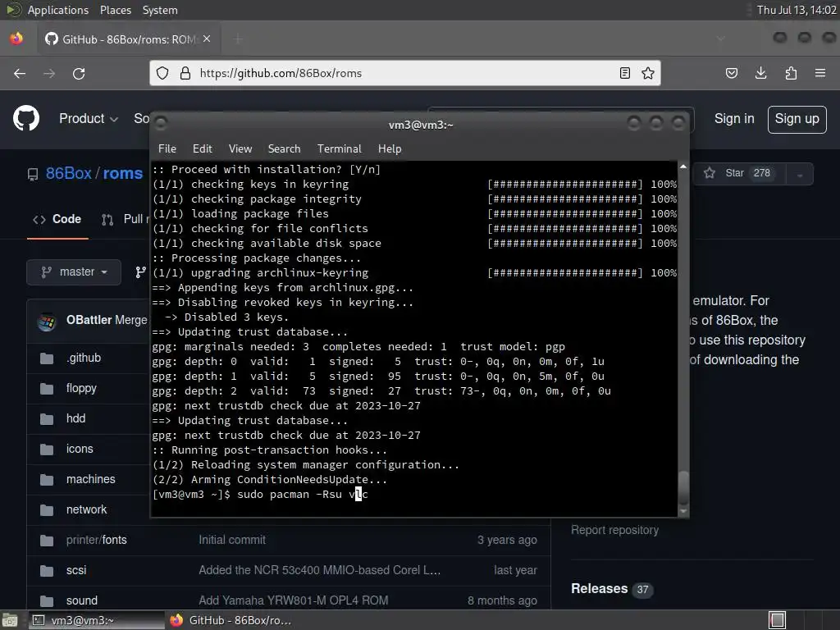
Task: Open the shield tracking protection icon
Action: pos(162,73)
